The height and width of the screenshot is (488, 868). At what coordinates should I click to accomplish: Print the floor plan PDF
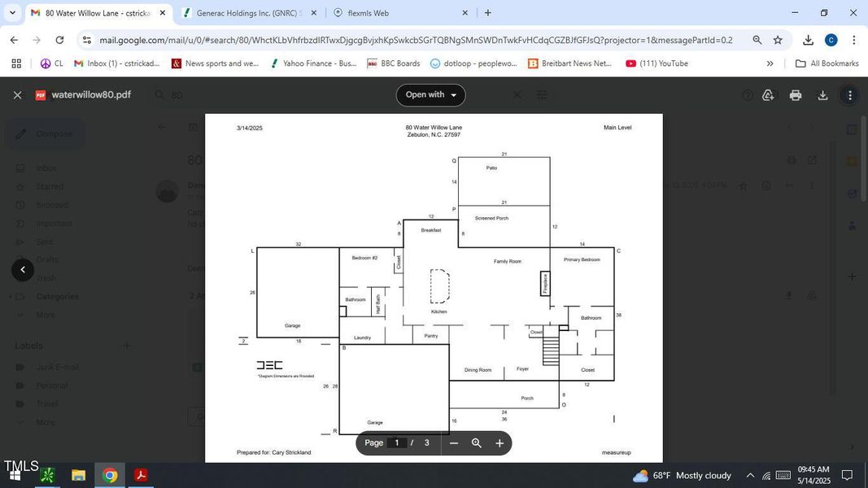(x=796, y=95)
